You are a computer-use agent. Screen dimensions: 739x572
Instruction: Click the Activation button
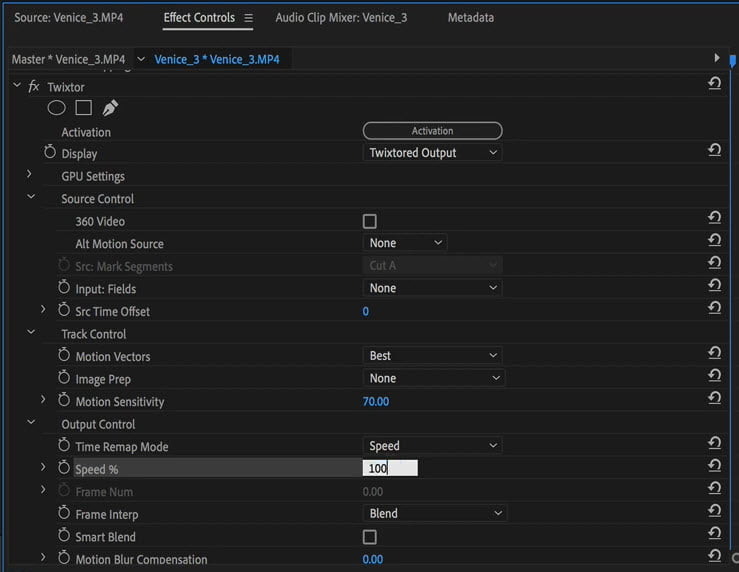pyautogui.click(x=433, y=131)
